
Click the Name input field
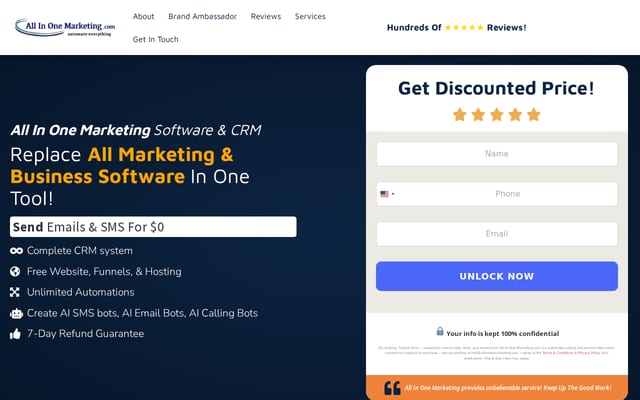(497, 154)
